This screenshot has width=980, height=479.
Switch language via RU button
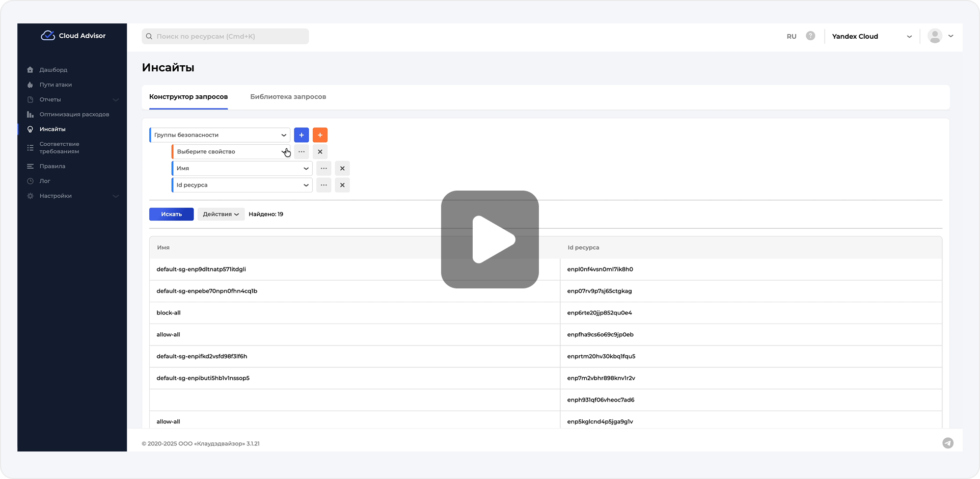point(791,37)
